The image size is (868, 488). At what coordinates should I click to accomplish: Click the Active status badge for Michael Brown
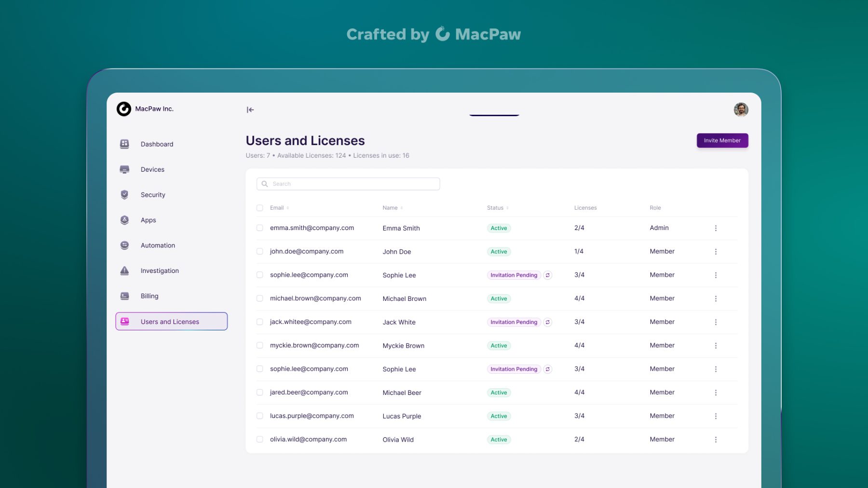point(499,299)
